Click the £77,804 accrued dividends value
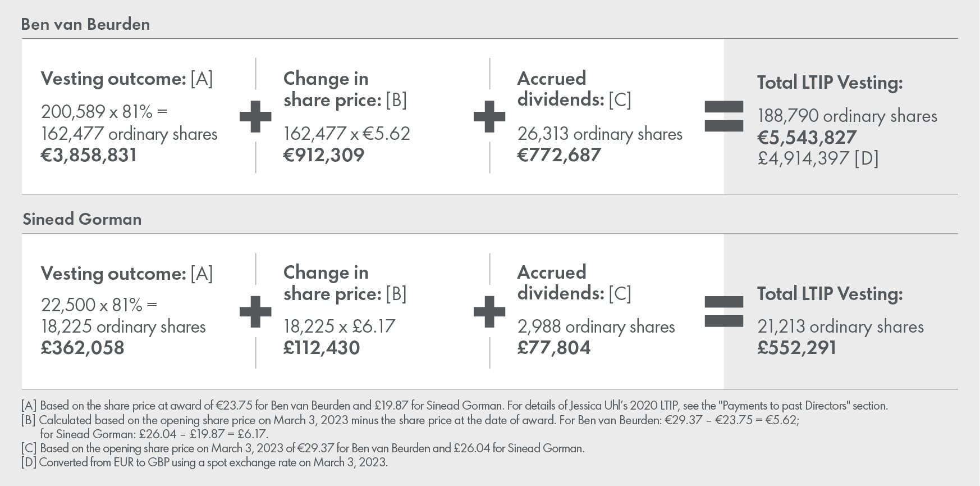This screenshot has width=980, height=486. click(x=554, y=348)
